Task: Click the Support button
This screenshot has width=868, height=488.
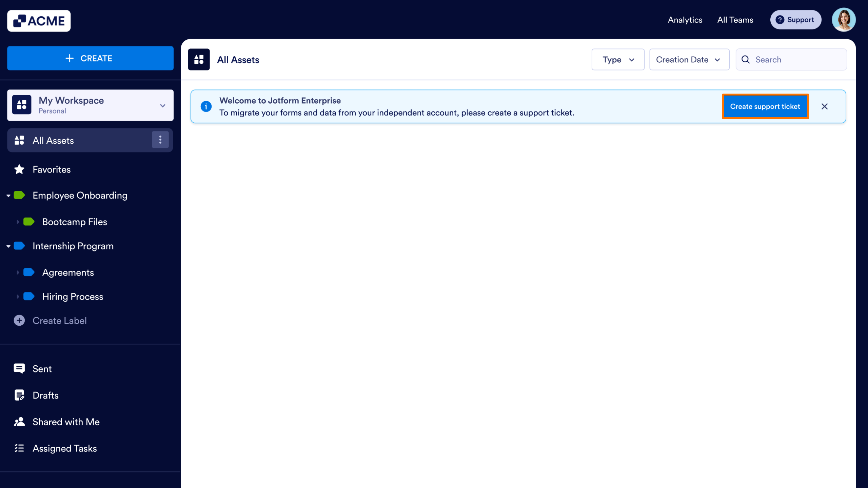Action: 795,20
